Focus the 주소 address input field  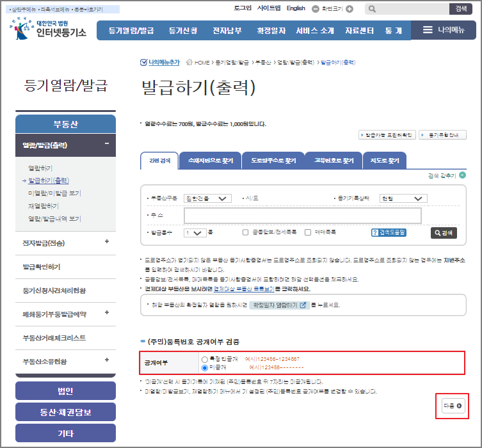point(303,216)
